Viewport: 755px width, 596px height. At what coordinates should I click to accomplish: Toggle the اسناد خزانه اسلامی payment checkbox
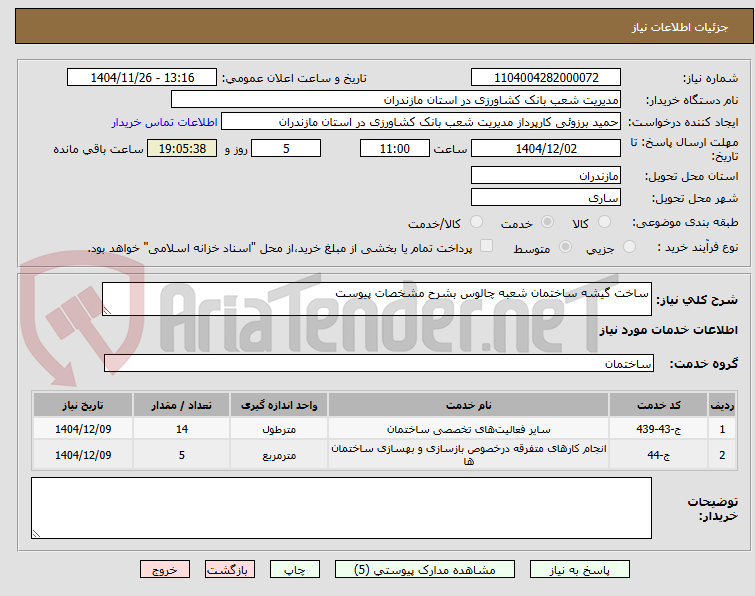tap(487, 246)
